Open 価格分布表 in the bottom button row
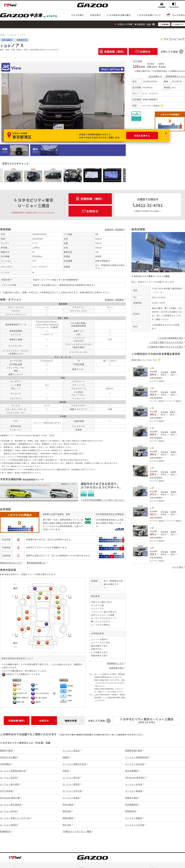Viewport: 185px width, 868px height. [72, 721]
